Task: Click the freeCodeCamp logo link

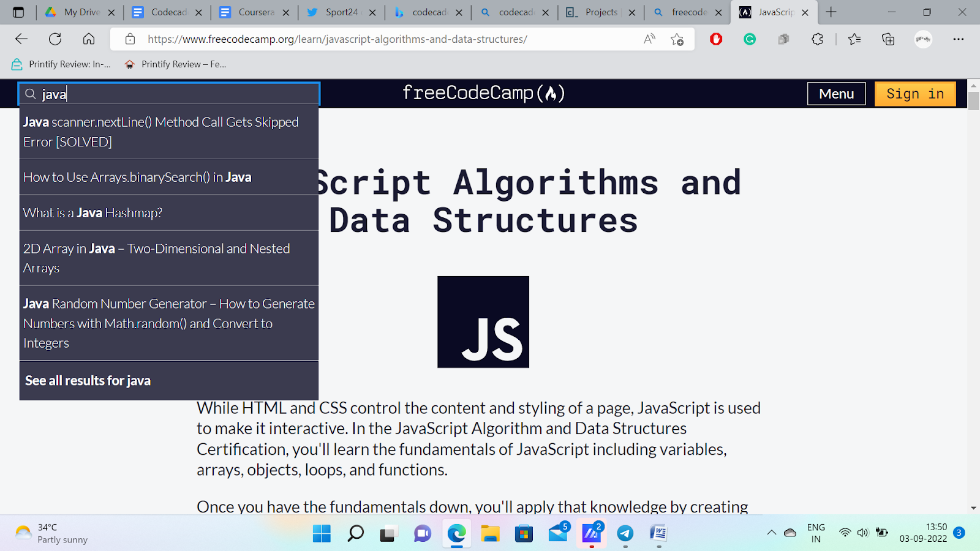Action: coord(484,93)
